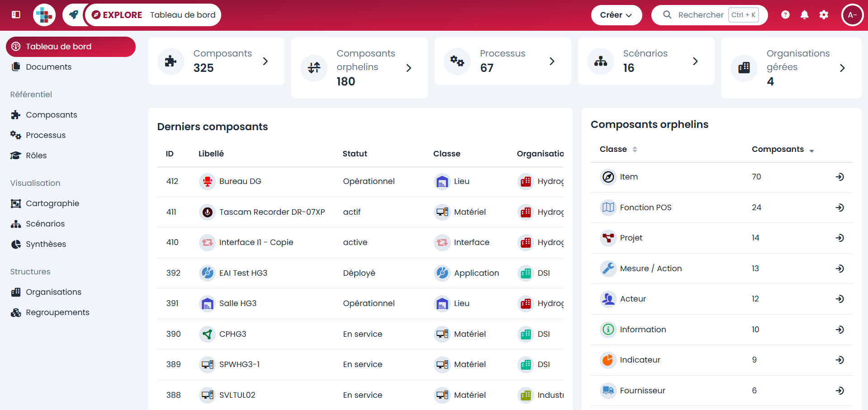Open SVLTUL02 component
Viewport: 868px width, 410px height.
237,395
